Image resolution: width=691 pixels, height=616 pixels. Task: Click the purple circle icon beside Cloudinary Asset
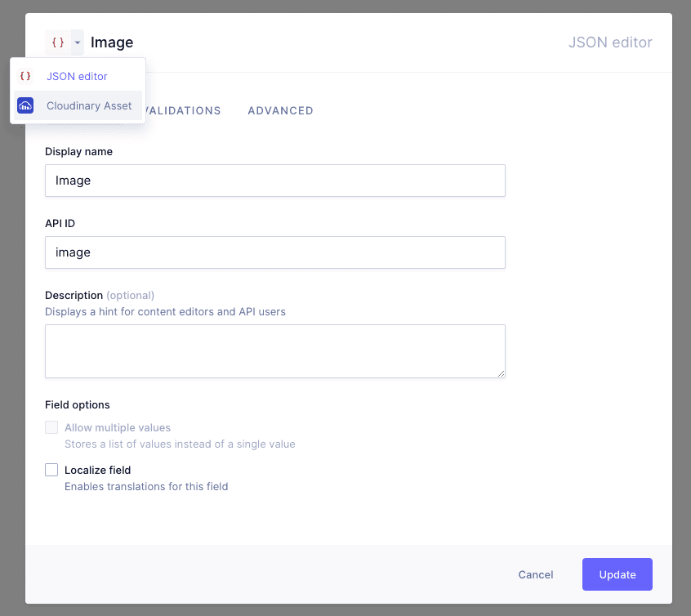(25, 105)
